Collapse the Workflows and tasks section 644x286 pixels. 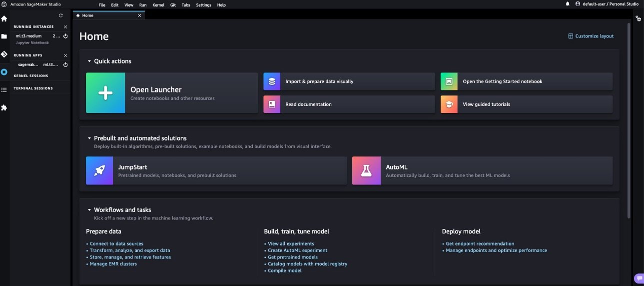tap(89, 210)
